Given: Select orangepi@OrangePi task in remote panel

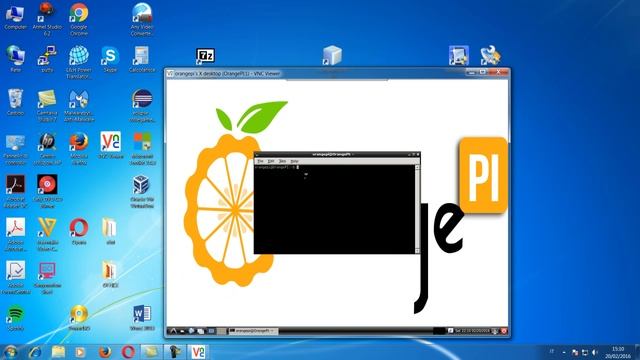Looking at the screenshot, I should point(252,331).
